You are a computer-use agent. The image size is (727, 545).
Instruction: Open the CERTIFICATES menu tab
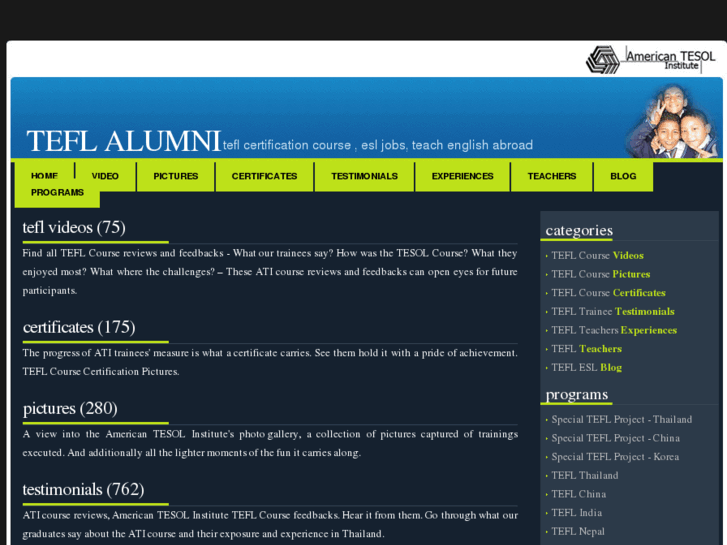click(264, 176)
